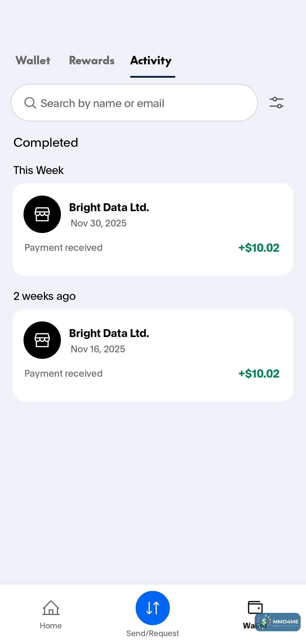Screen dimensions: 306x644
Task: Tap the Send/Request label text
Action: [x=153, y=633]
